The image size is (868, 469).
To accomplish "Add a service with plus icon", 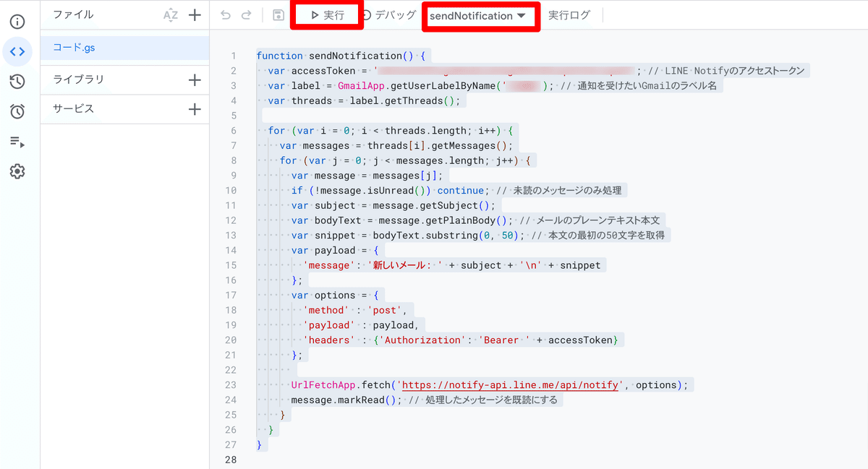I will (195, 109).
